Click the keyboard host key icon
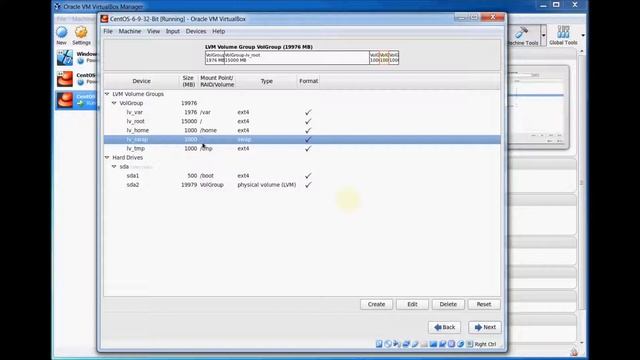This screenshot has height=360, width=640. tap(470, 344)
